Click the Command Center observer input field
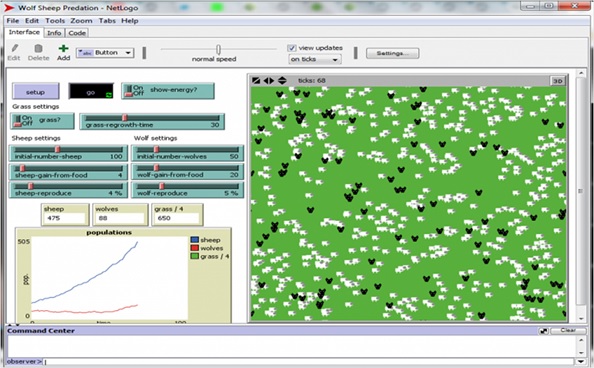 [309, 362]
